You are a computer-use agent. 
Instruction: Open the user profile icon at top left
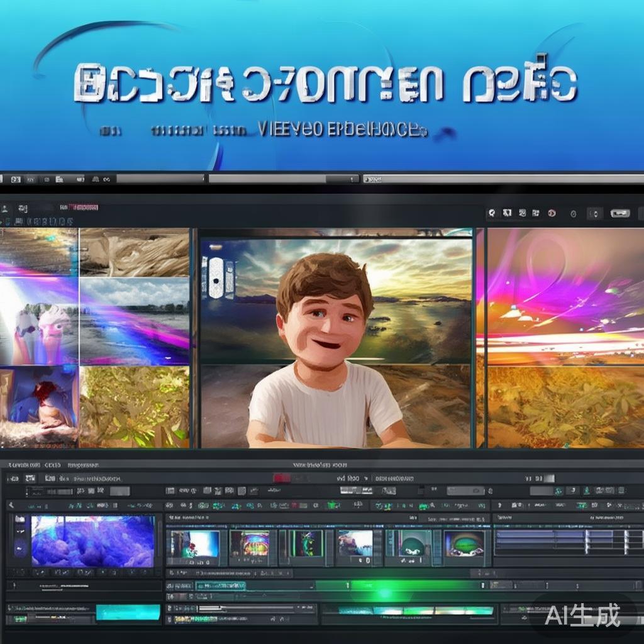(x=6, y=208)
